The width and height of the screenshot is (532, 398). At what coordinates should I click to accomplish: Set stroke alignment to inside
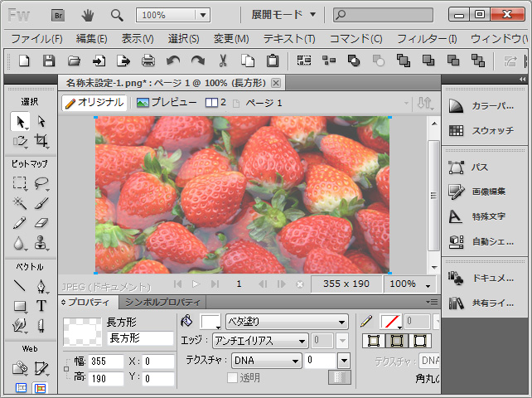374,341
